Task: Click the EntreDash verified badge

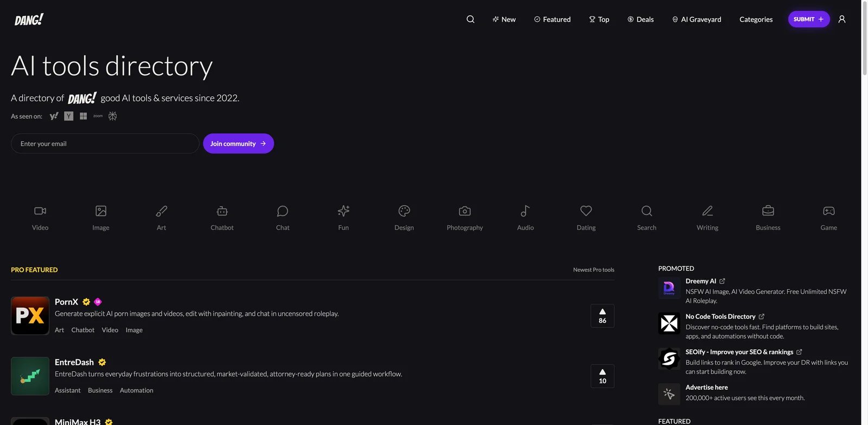Action: (x=102, y=362)
